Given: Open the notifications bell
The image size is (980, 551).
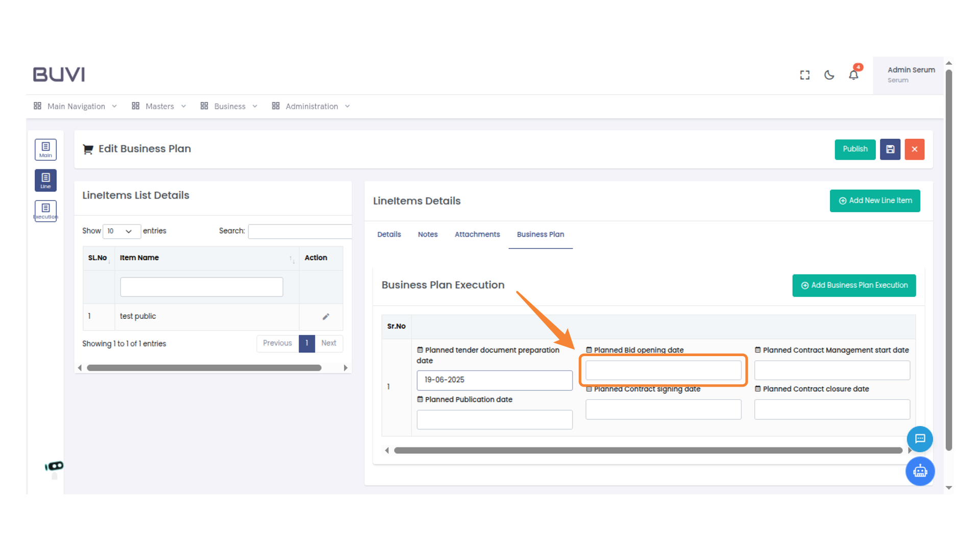Looking at the screenshot, I should tap(853, 75).
